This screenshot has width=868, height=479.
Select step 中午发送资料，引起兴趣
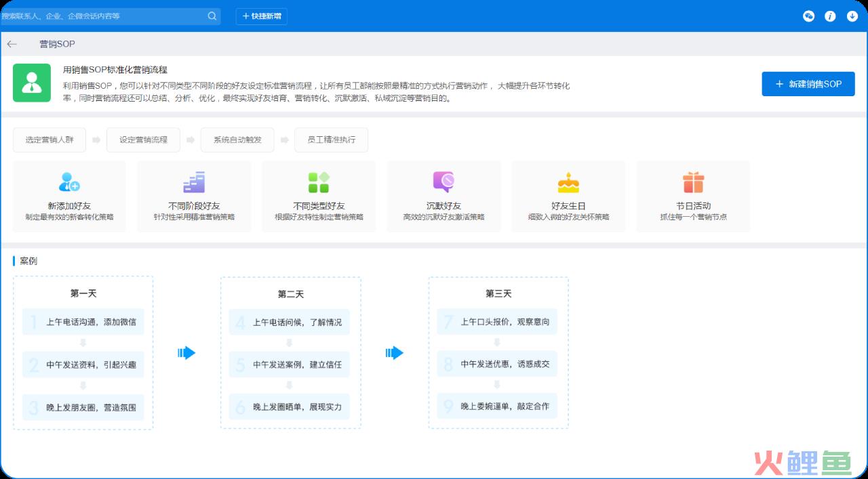[83, 365]
